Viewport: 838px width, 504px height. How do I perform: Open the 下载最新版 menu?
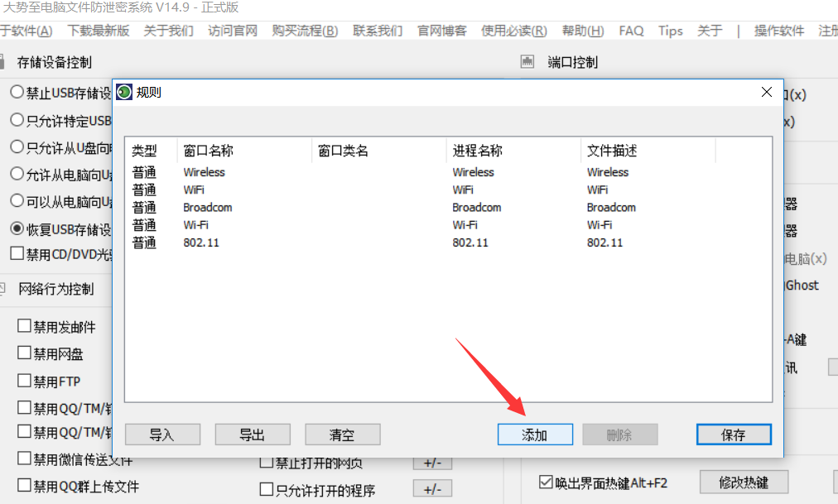(99, 31)
